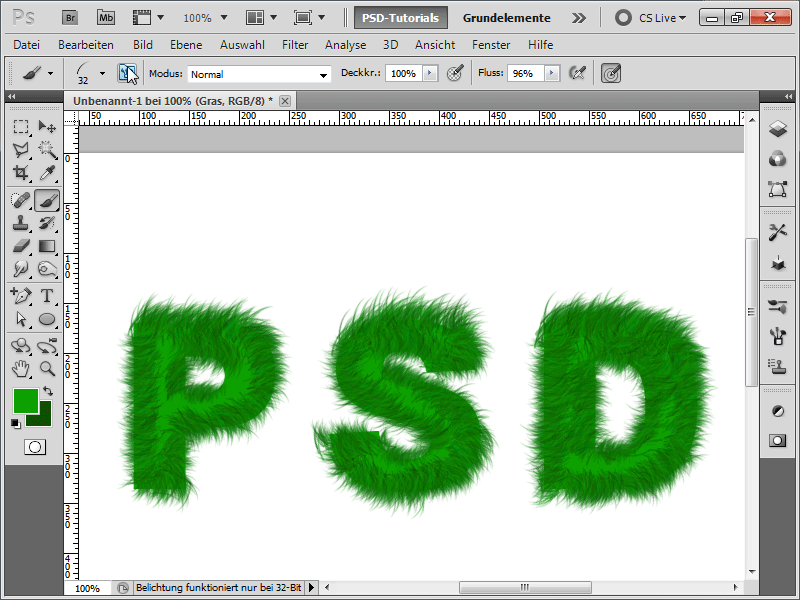Select the 3D Camera Orbit tool
The width and height of the screenshot is (800, 600).
(x=47, y=346)
